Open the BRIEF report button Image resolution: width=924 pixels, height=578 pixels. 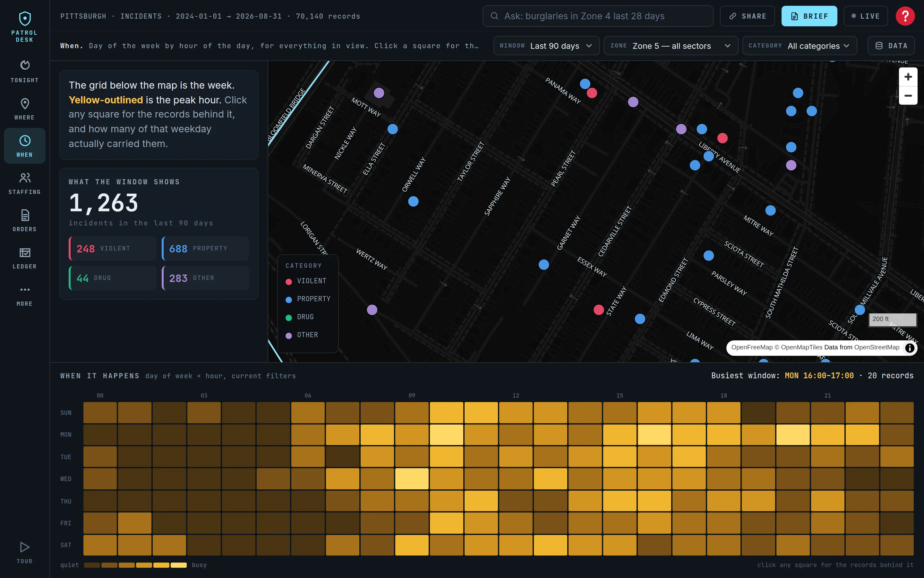(809, 16)
